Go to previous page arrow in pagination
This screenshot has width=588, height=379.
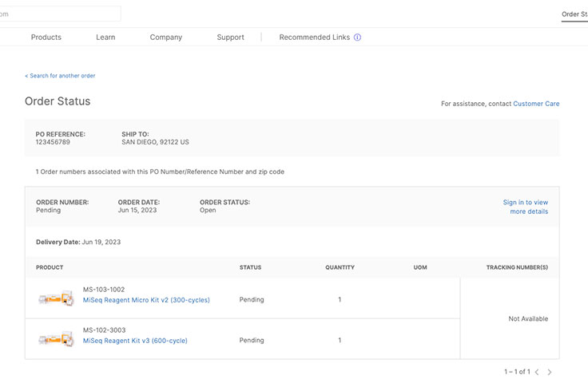pyautogui.click(x=537, y=372)
